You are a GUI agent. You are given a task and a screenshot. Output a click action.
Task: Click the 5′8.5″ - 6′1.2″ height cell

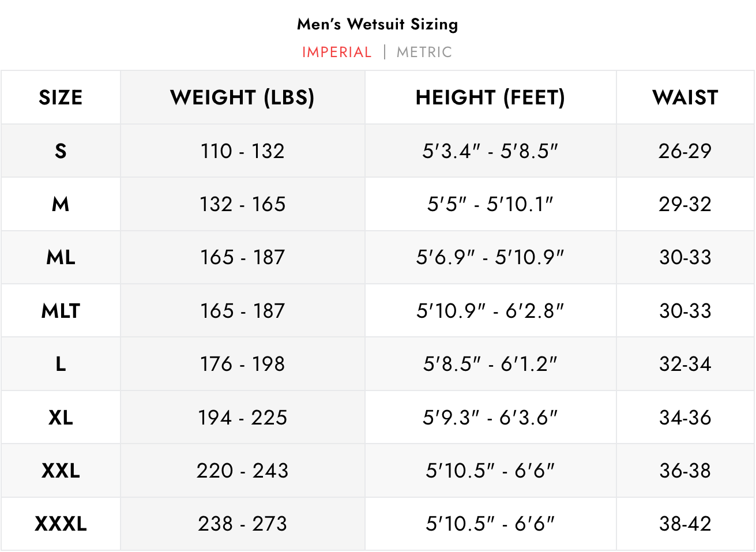tap(490, 364)
